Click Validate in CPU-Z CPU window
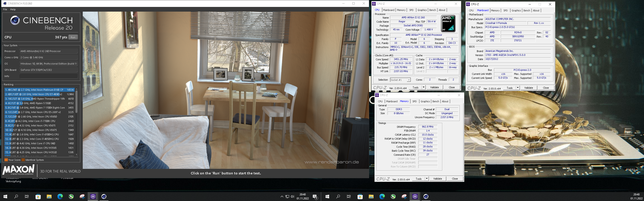This screenshot has width=644, height=201. pyautogui.click(x=434, y=87)
